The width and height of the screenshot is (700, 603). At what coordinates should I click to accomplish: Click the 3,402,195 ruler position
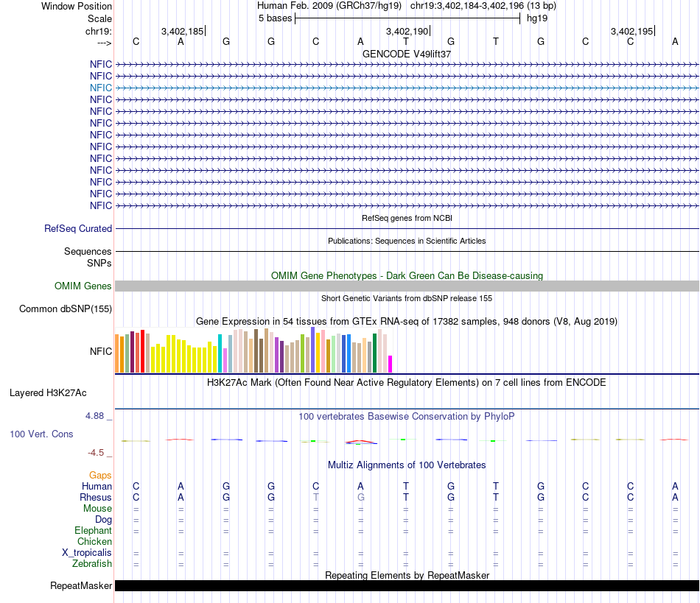pos(631,31)
